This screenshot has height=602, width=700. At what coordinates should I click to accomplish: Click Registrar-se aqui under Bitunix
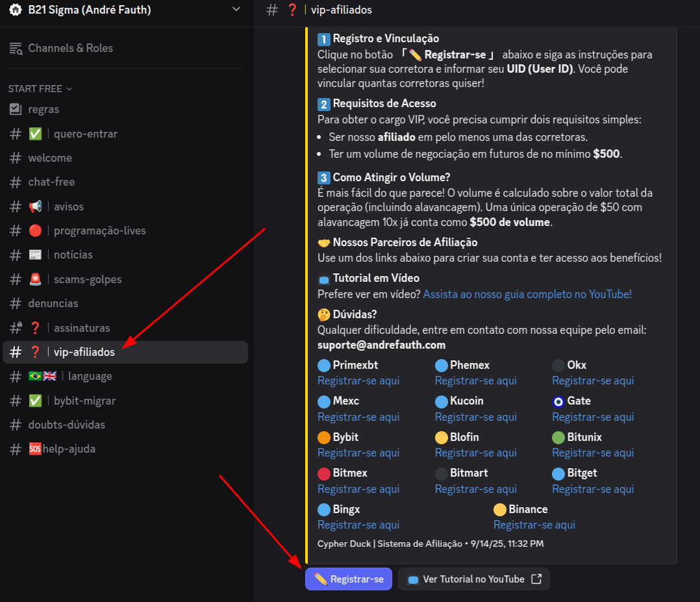593,453
